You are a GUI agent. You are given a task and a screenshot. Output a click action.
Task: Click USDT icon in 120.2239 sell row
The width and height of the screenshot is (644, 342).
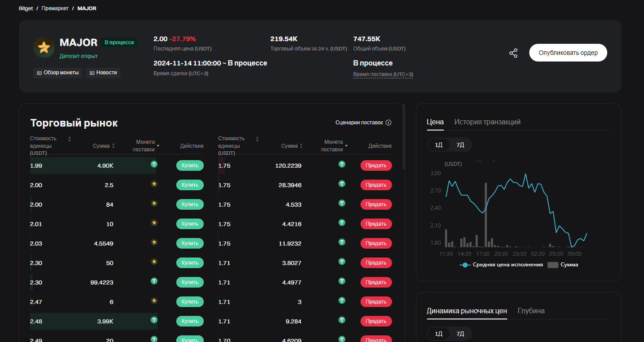(x=342, y=164)
